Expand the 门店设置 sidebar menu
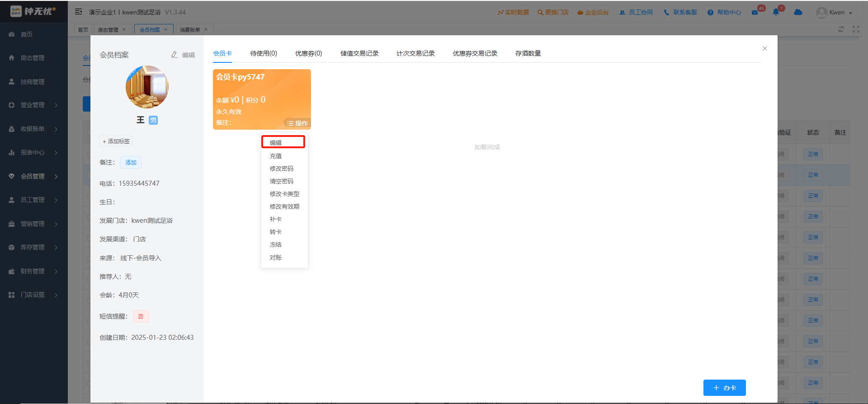The width and height of the screenshot is (868, 404). pyautogui.click(x=33, y=295)
